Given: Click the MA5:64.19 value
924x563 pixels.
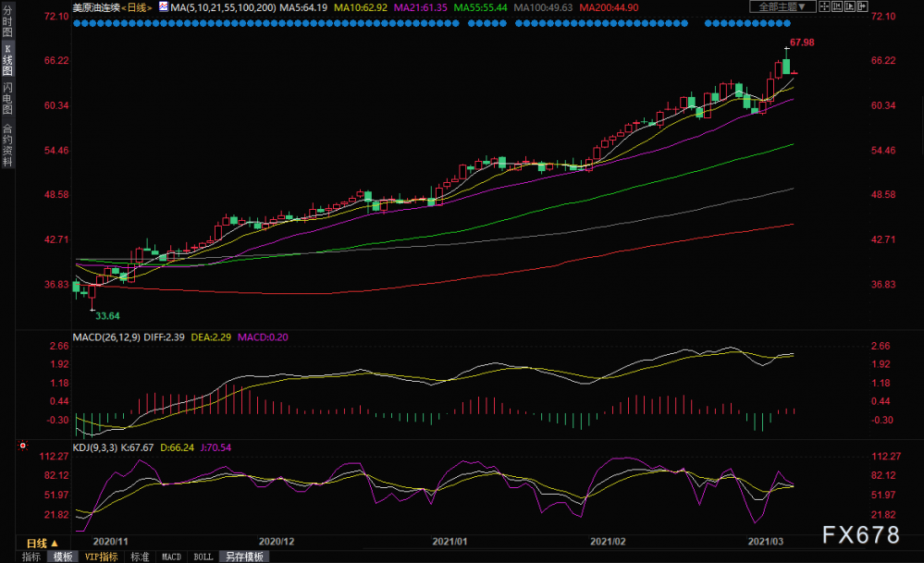Looking at the screenshot, I should (303, 7).
